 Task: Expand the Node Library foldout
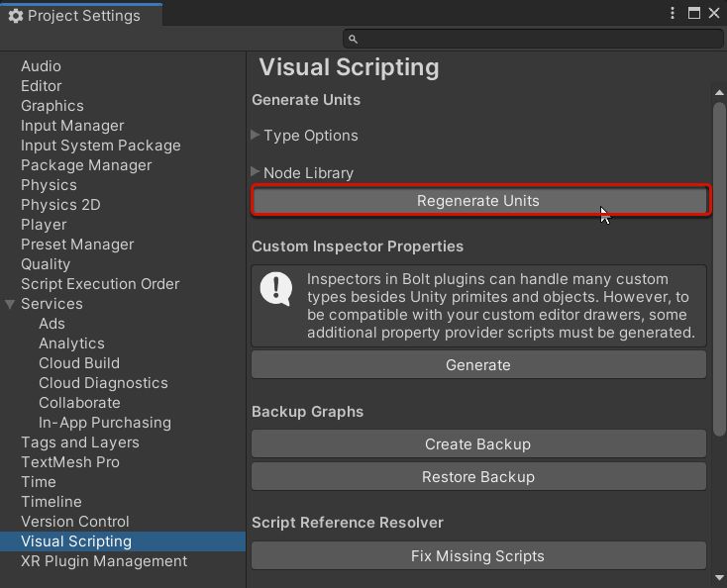click(x=255, y=172)
